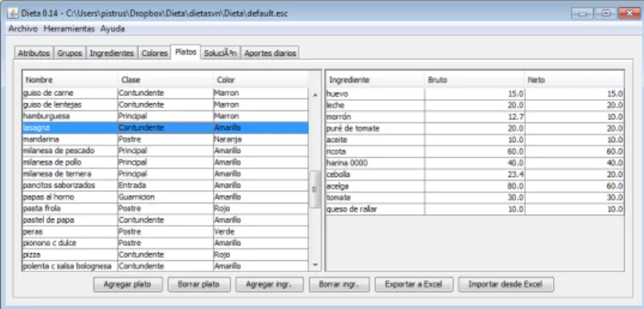Select milanesa de ternera row
Viewport: 644px width, 309px height.
pyautogui.click(x=165, y=173)
